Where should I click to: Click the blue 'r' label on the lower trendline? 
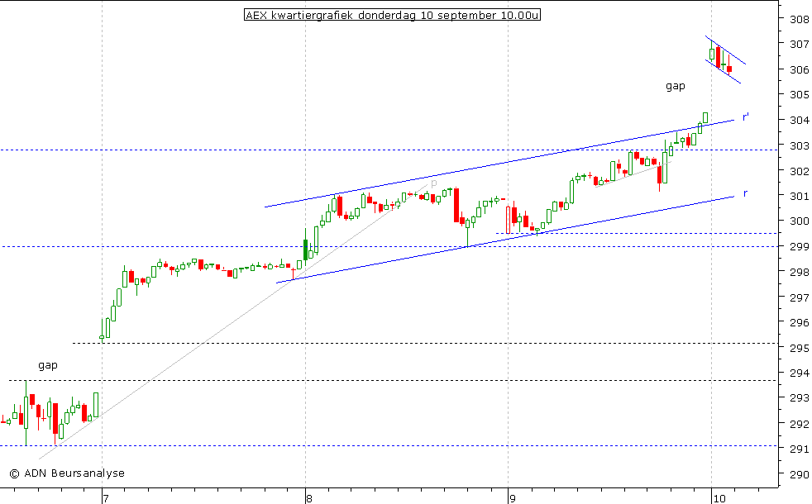click(745, 193)
